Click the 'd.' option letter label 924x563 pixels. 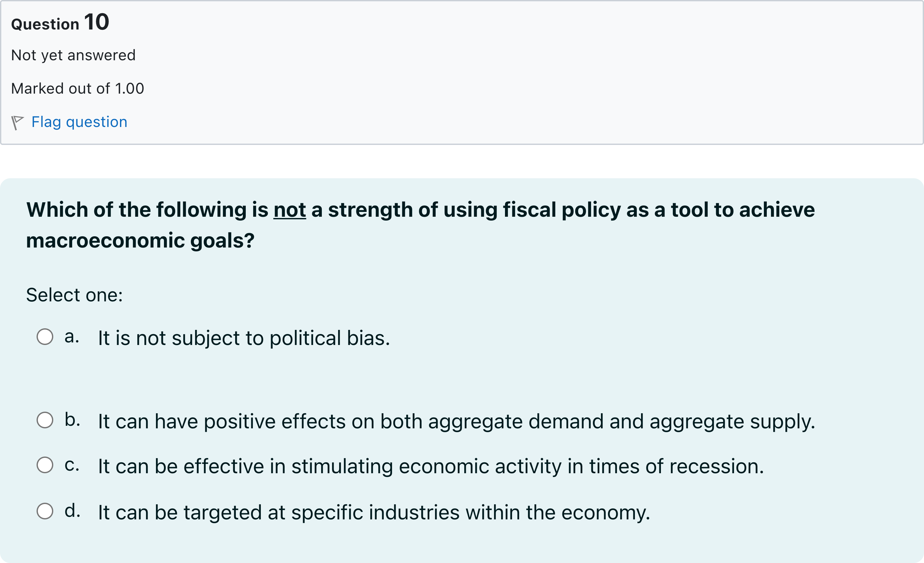coord(72,510)
